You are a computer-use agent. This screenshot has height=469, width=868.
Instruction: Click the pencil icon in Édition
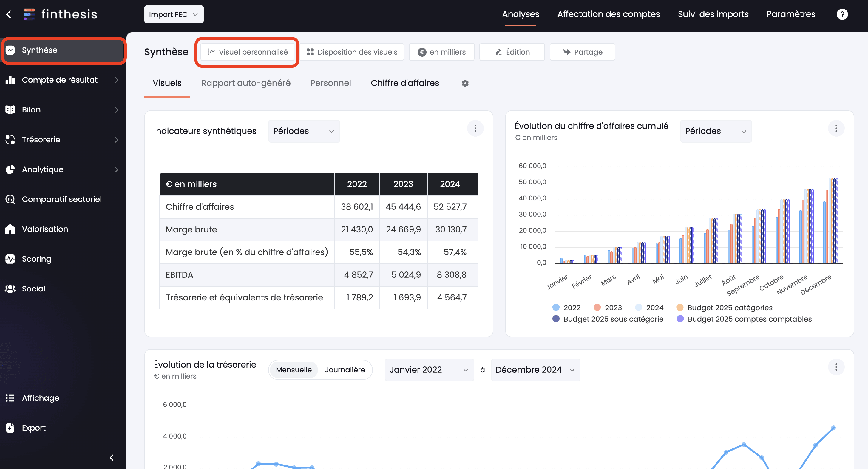499,52
